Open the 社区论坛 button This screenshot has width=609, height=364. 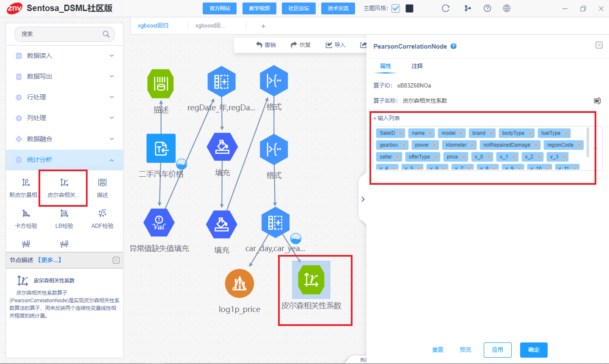coord(299,8)
